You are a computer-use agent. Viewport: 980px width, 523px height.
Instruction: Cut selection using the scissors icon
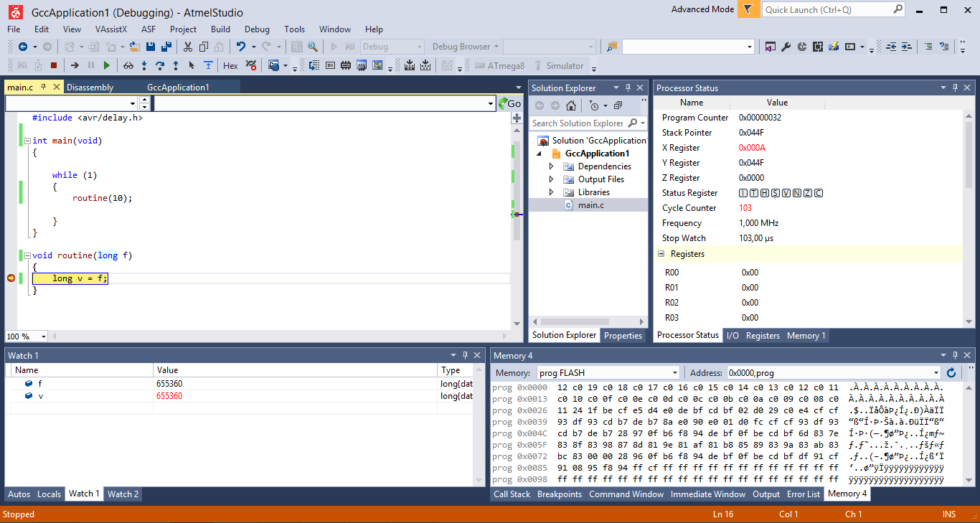click(x=188, y=47)
